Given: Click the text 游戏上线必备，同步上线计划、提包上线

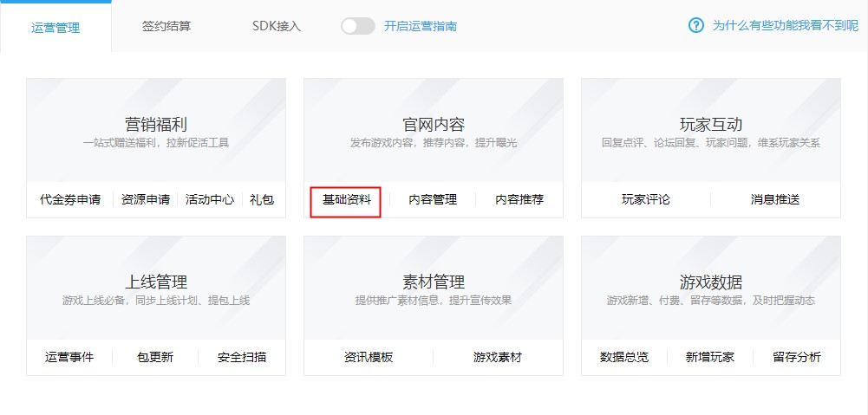Looking at the screenshot, I should (156, 301).
